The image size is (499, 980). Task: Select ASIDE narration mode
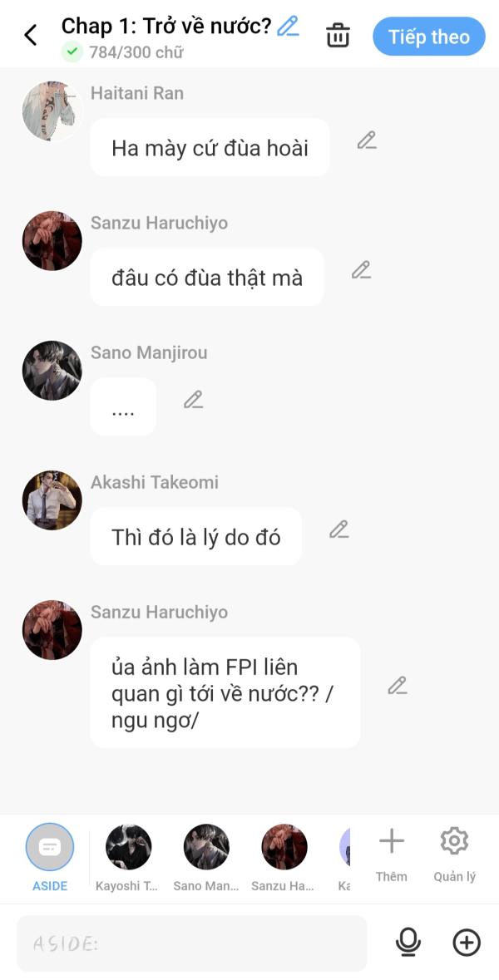49,857
